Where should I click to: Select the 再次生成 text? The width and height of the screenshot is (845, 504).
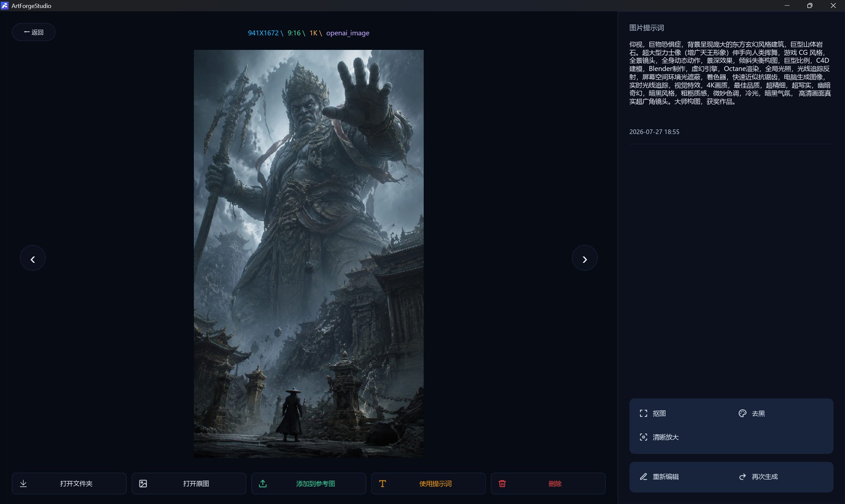point(765,477)
